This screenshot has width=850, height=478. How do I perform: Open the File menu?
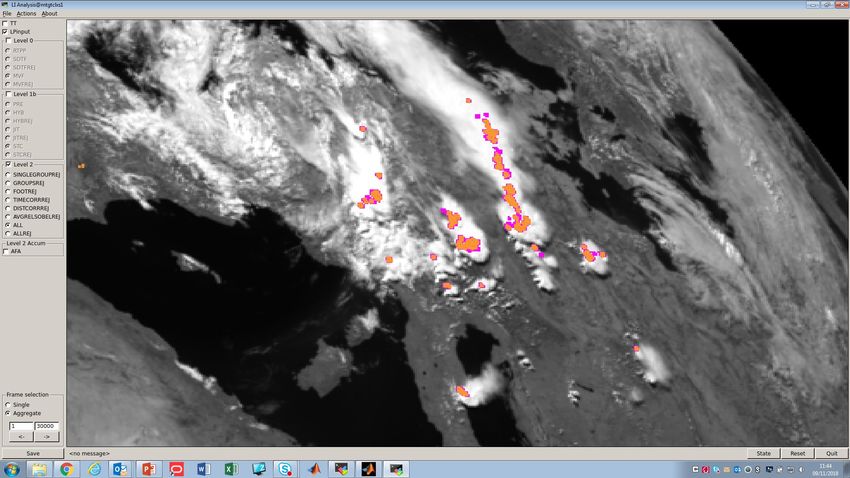coord(7,14)
